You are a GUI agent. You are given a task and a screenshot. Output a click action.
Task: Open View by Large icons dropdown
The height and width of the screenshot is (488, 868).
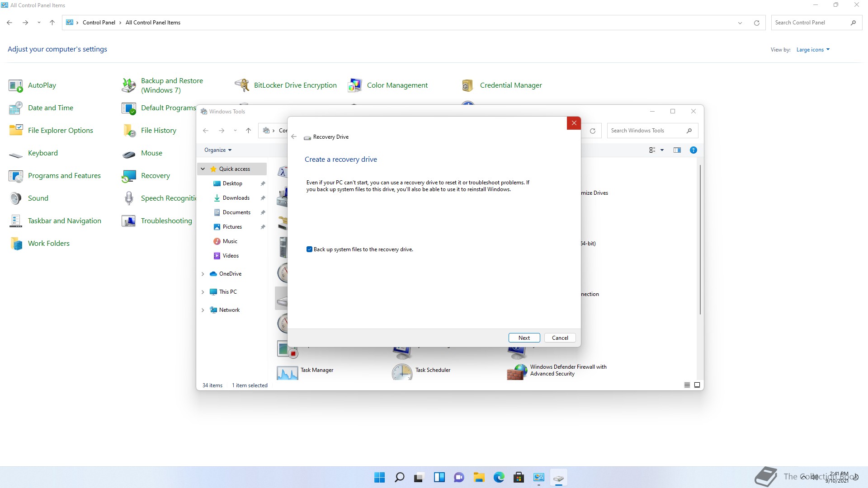[813, 50]
